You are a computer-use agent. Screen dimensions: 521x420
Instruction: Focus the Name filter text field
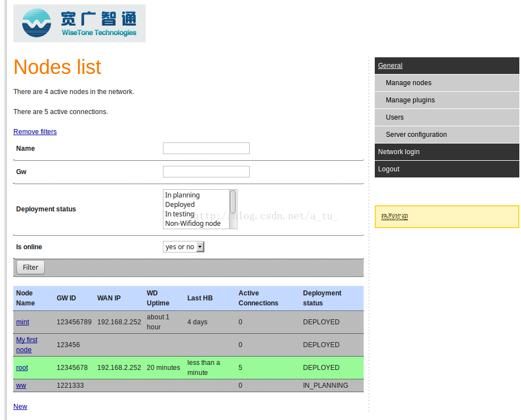(x=206, y=149)
